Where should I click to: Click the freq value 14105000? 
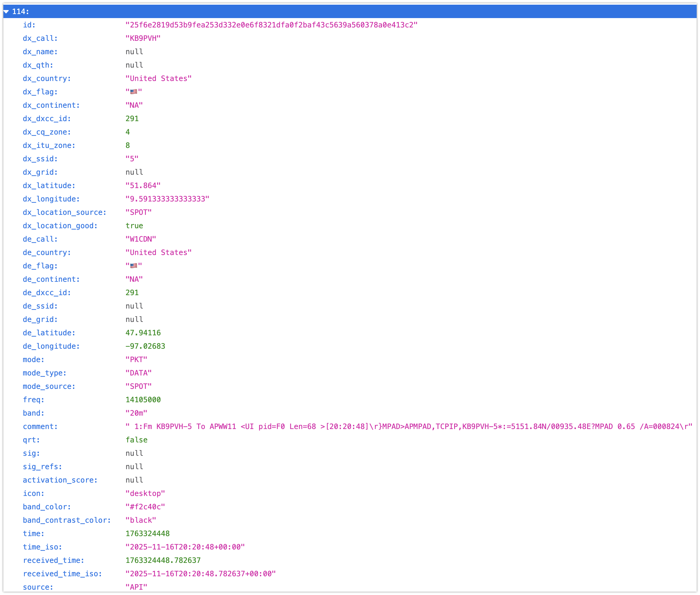(143, 400)
